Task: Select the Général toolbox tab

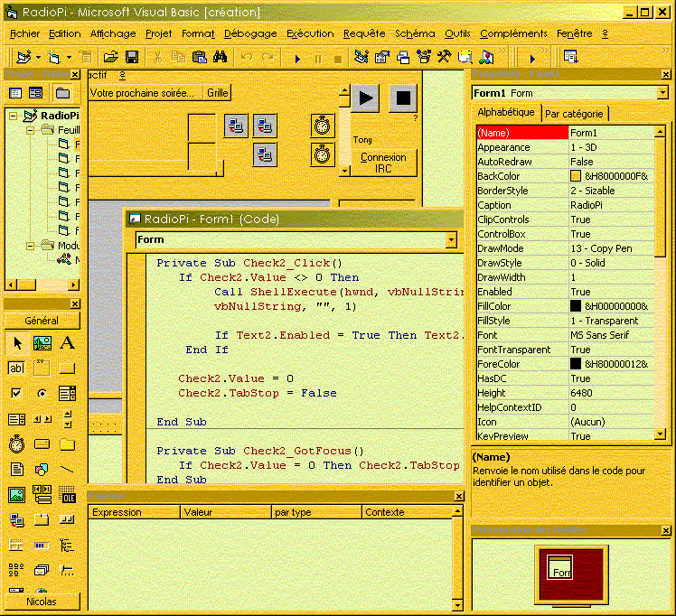Action: [x=42, y=321]
